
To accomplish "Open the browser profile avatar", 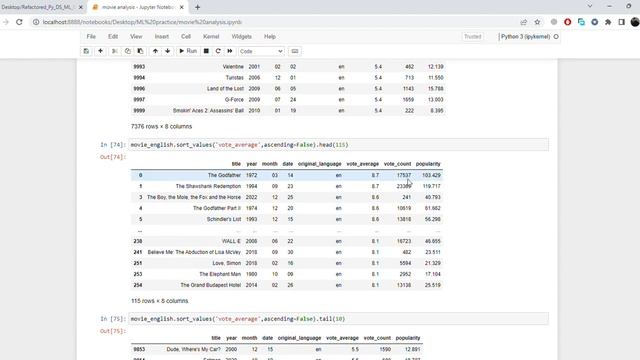I will tap(635, 22).
